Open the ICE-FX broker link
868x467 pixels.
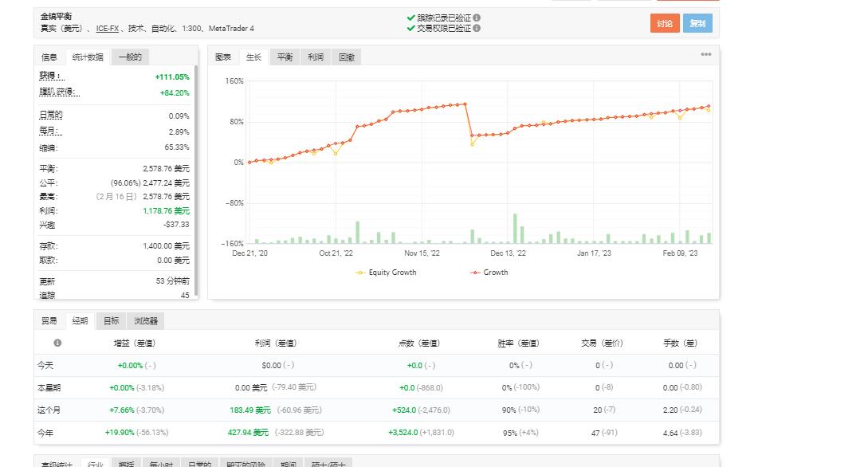pos(107,29)
